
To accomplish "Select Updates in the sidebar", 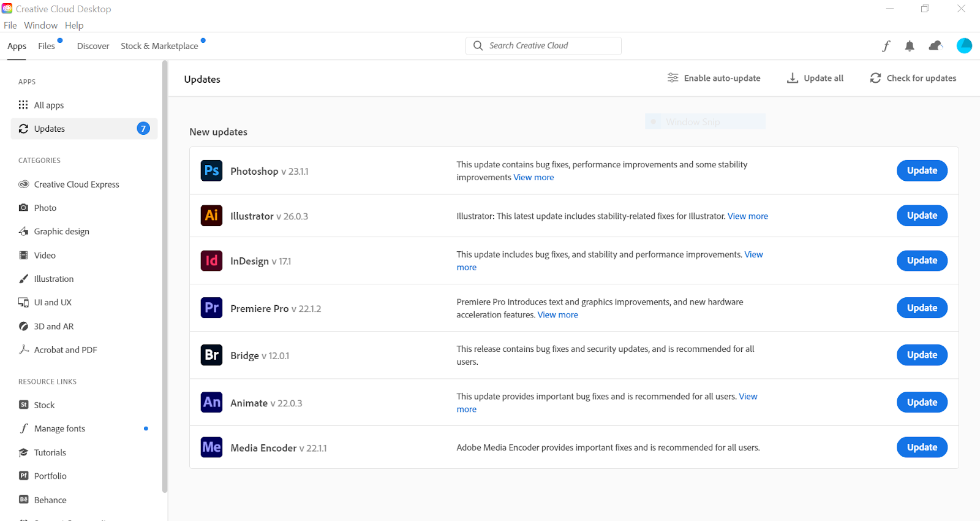I will (x=84, y=129).
